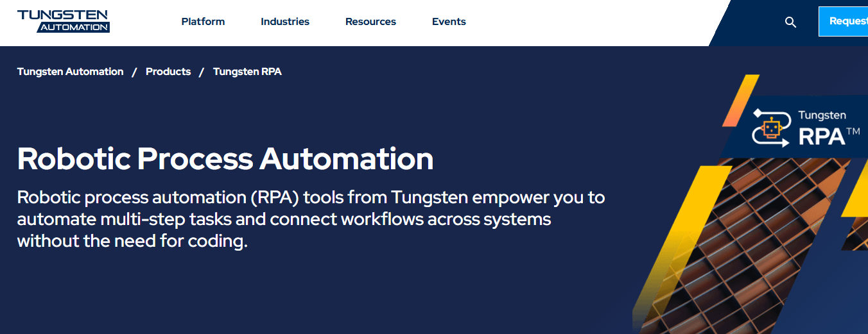Click the Tungsten RPA breadcrumb
The width and height of the screenshot is (868, 334).
point(247,72)
